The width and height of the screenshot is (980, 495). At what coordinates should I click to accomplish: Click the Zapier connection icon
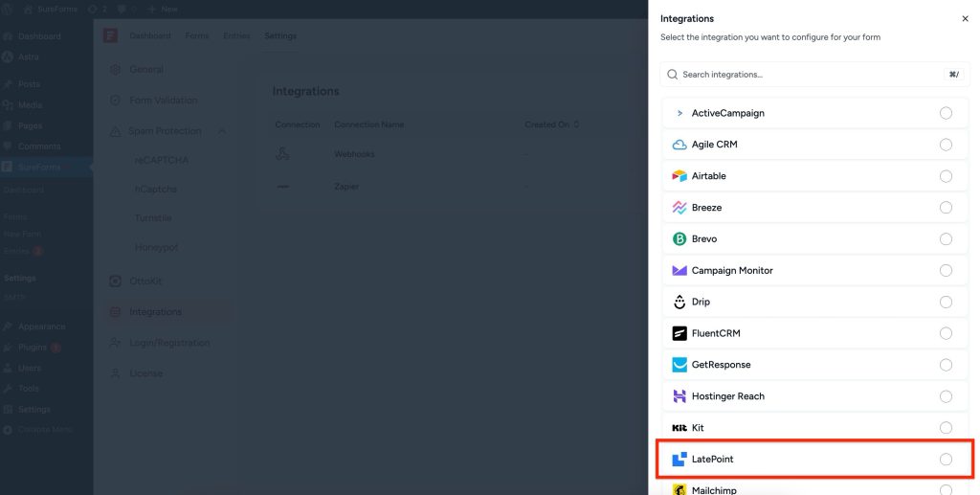click(283, 187)
